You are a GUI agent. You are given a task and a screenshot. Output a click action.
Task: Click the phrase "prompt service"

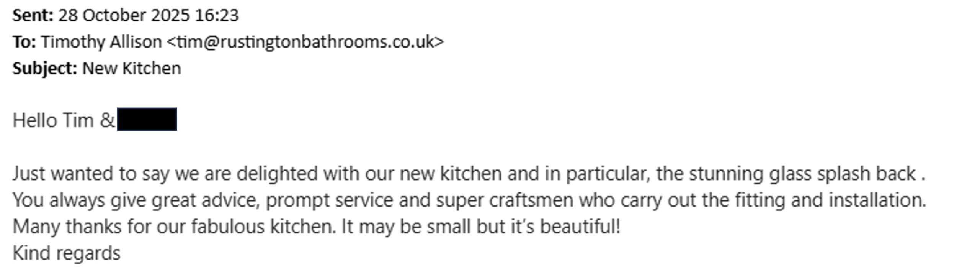click(x=329, y=200)
